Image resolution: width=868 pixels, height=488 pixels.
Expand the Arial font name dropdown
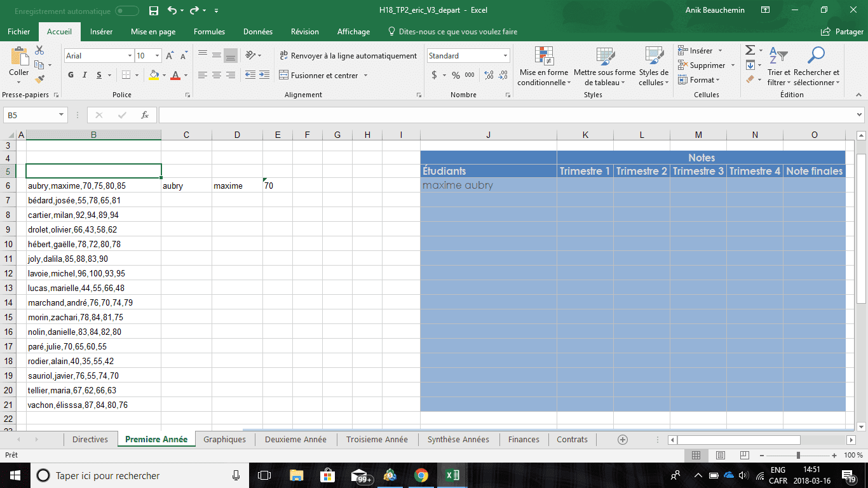pos(130,56)
